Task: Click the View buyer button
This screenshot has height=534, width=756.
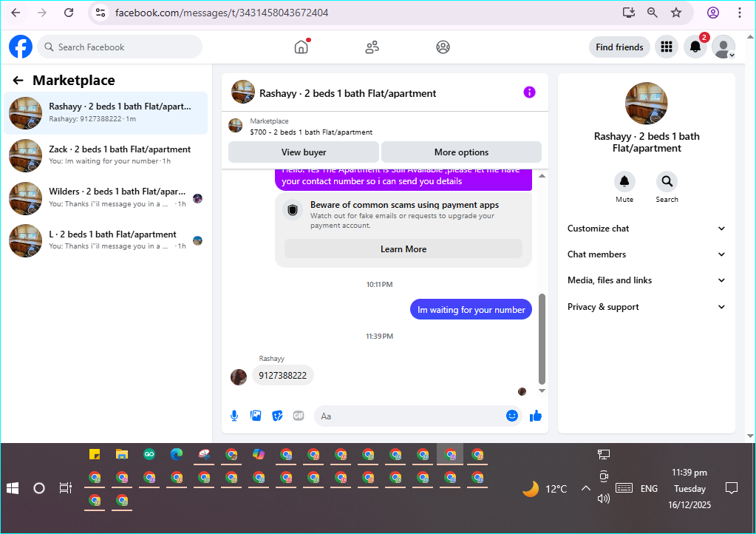Action: (x=304, y=152)
